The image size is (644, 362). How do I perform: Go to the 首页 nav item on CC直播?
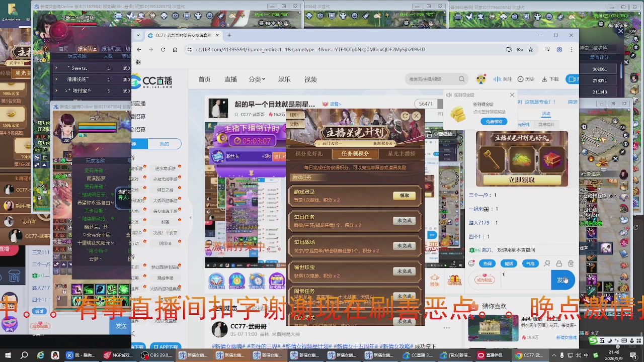pyautogui.click(x=204, y=79)
